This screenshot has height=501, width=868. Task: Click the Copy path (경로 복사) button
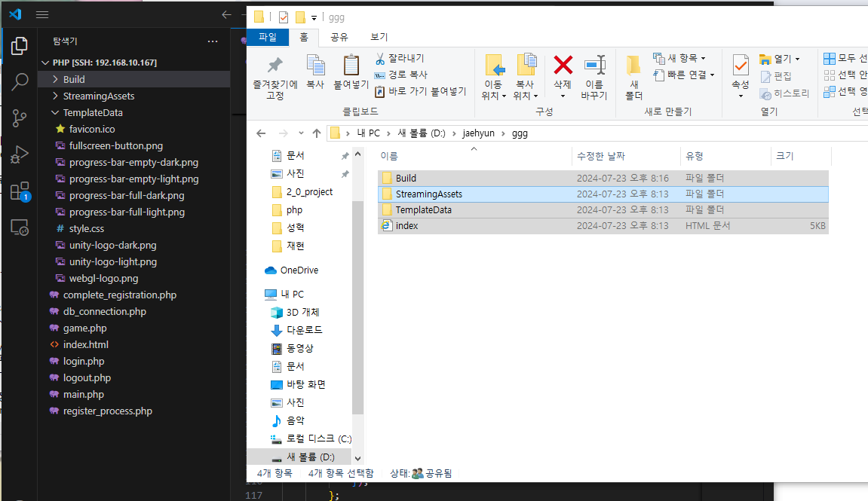(400, 75)
